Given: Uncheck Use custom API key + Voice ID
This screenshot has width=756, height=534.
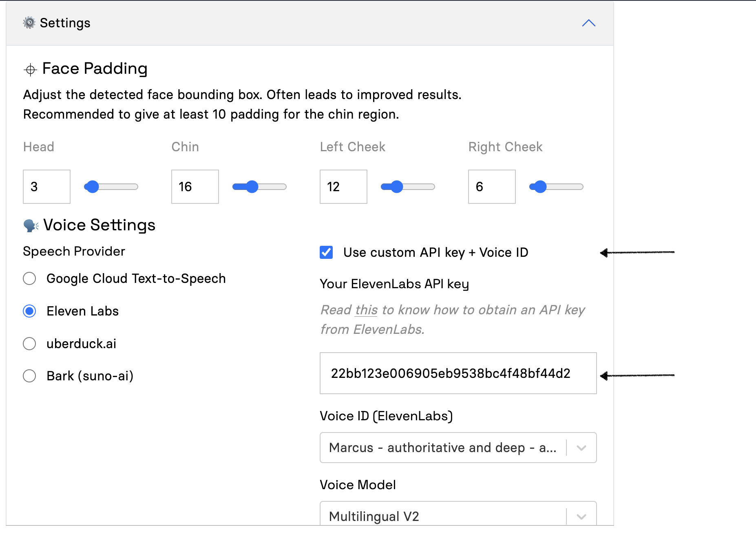Looking at the screenshot, I should pyautogui.click(x=326, y=252).
